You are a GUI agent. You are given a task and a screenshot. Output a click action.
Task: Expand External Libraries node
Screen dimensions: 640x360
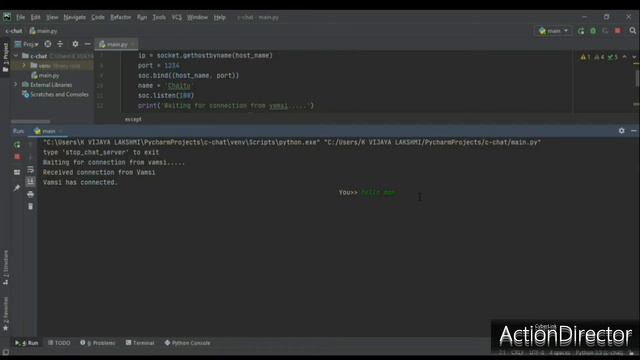[16, 84]
